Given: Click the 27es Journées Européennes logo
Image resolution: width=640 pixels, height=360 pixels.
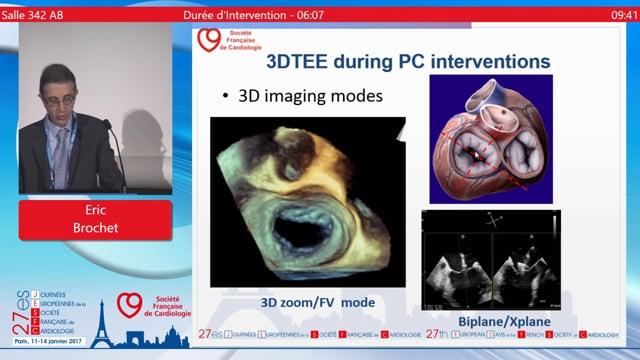Looking at the screenshot, I should point(49,317).
